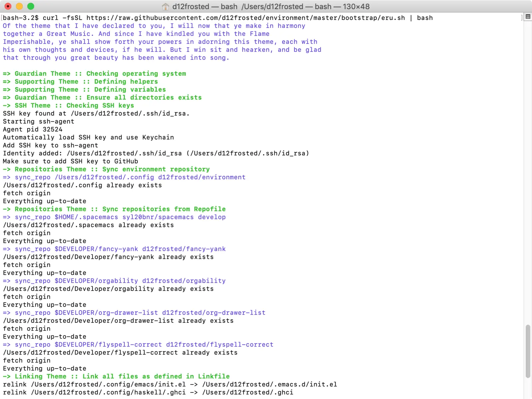Maximize the terminal using the green button
Viewport: 532px width, 399px height.
click(31, 6)
